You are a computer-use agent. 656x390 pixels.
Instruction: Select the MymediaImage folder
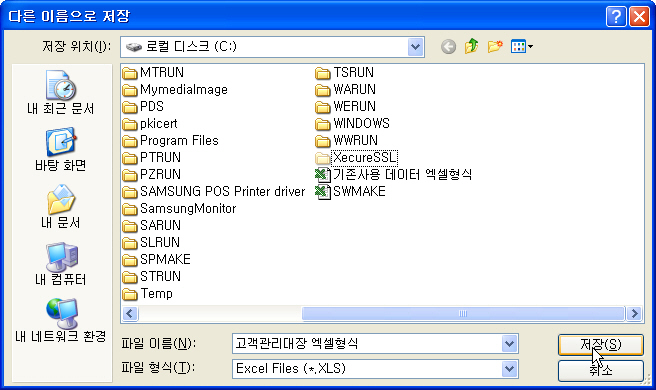click(x=175, y=90)
